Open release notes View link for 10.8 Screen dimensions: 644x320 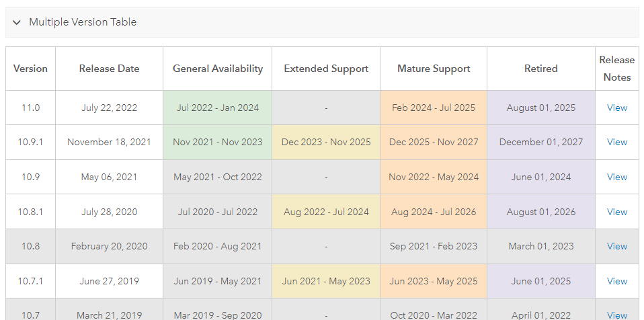coord(616,246)
